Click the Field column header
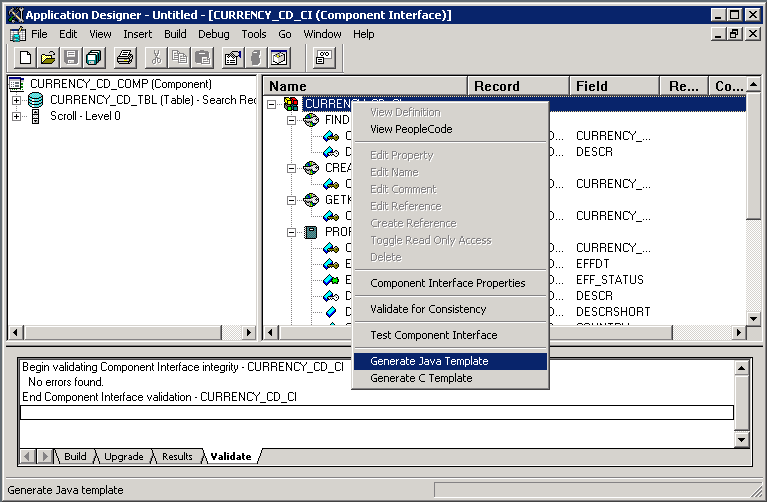 [x=614, y=86]
